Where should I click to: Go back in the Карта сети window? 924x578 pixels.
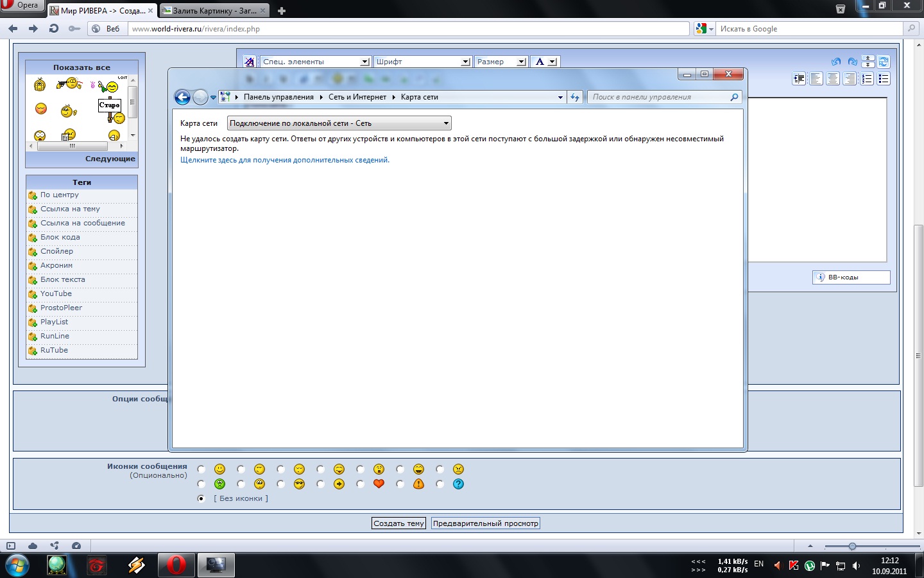182,97
